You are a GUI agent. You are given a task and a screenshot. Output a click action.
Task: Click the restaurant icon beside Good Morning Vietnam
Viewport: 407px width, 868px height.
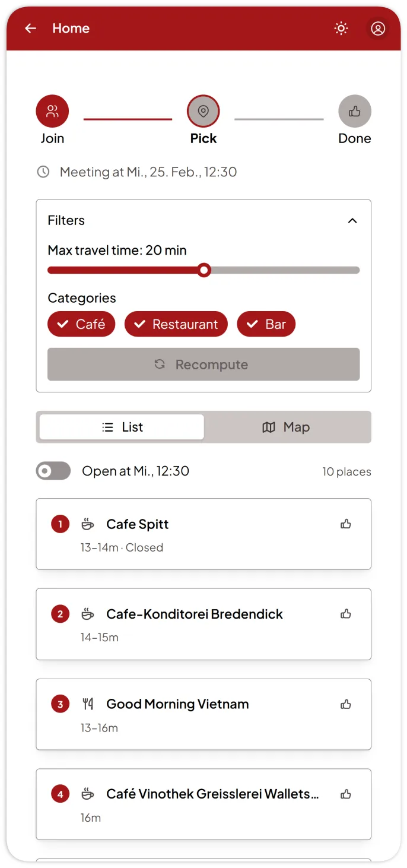coord(88,704)
